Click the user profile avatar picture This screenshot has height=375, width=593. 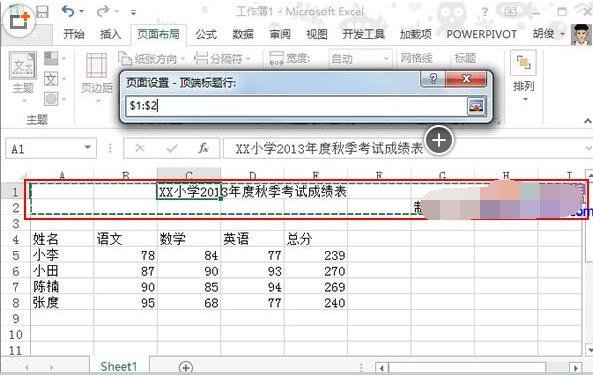[x=581, y=34]
